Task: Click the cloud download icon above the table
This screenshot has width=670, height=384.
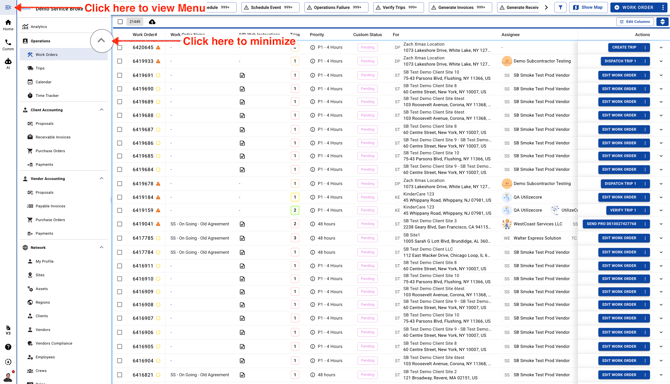Action: coord(152,22)
